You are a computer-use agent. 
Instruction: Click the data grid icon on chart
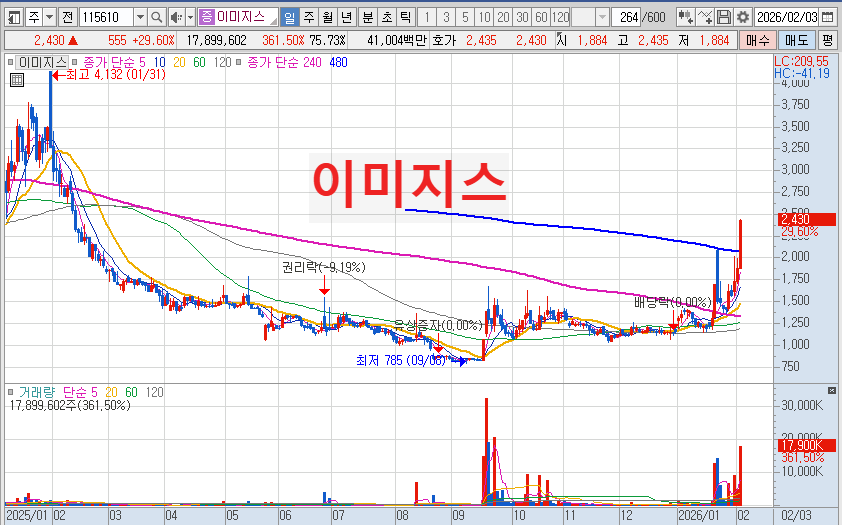pos(17,81)
